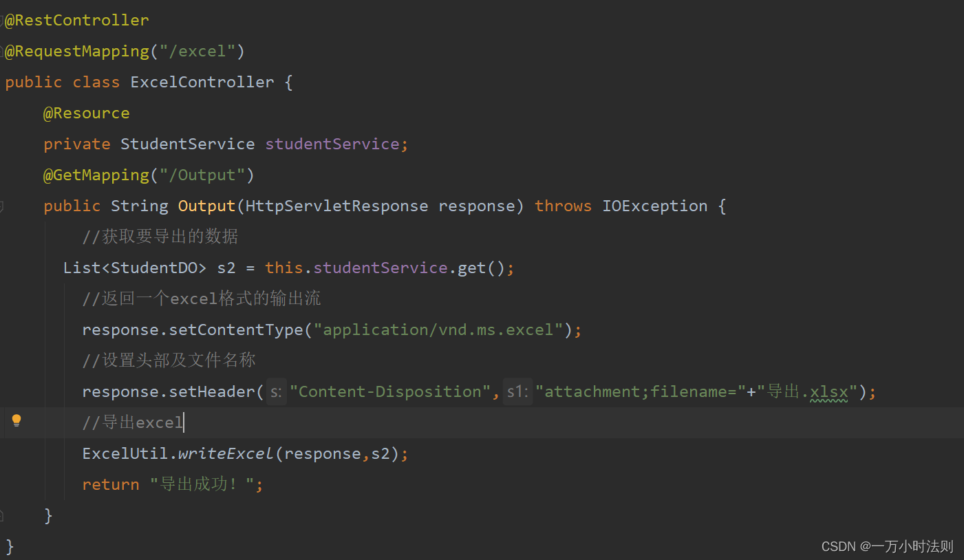Click the class keyword
Screen dimensions: 964x560
pos(96,82)
